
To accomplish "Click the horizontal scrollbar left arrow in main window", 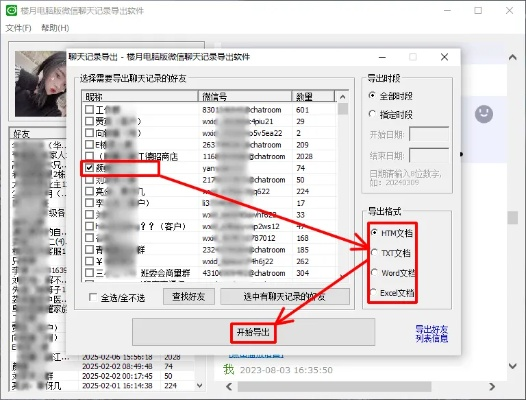I will coord(229,387).
